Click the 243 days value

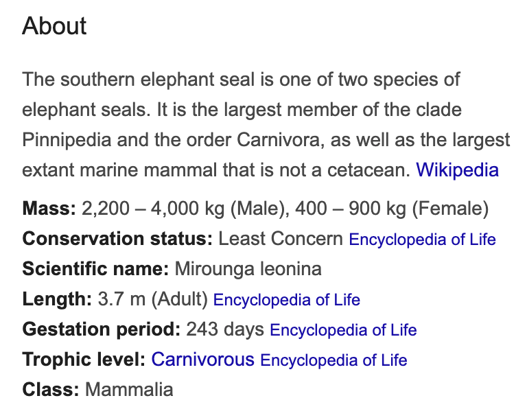tap(225, 329)
